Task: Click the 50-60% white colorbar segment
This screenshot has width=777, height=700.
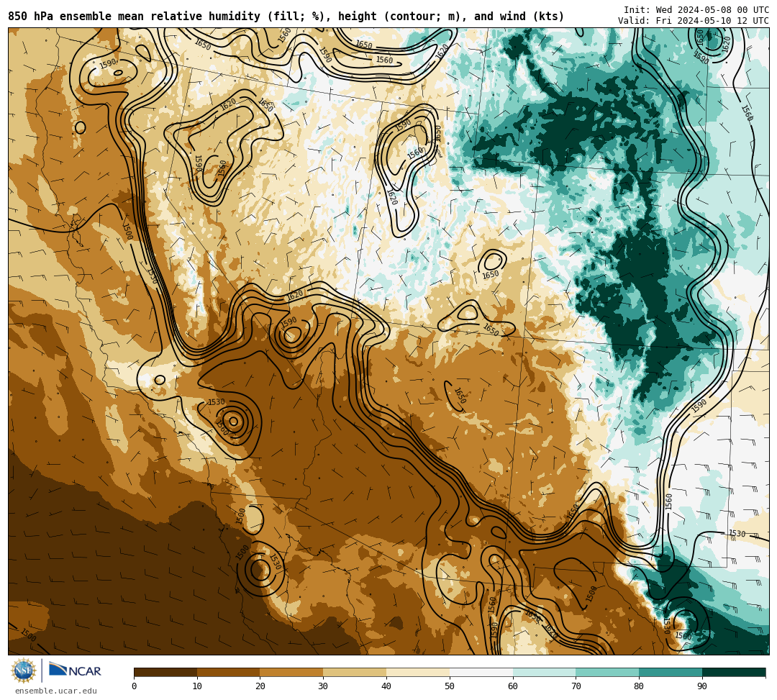Action: coord(481,672)
